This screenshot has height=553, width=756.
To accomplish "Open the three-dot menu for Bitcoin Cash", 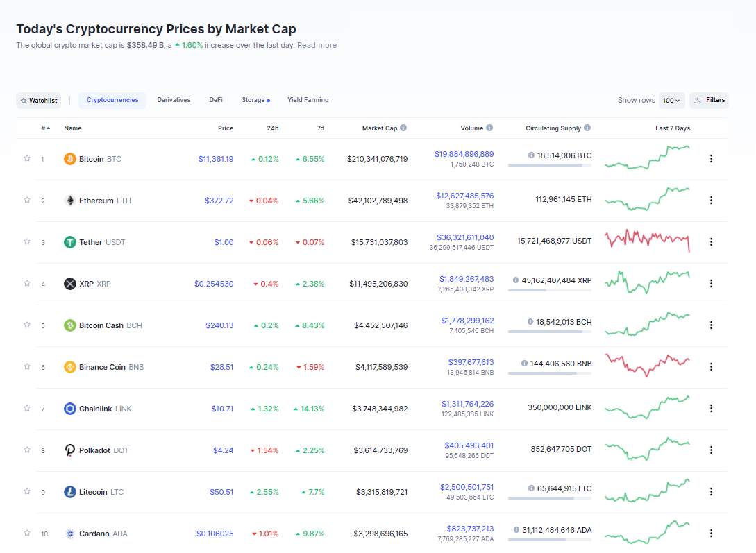I will tap(711, 325).
